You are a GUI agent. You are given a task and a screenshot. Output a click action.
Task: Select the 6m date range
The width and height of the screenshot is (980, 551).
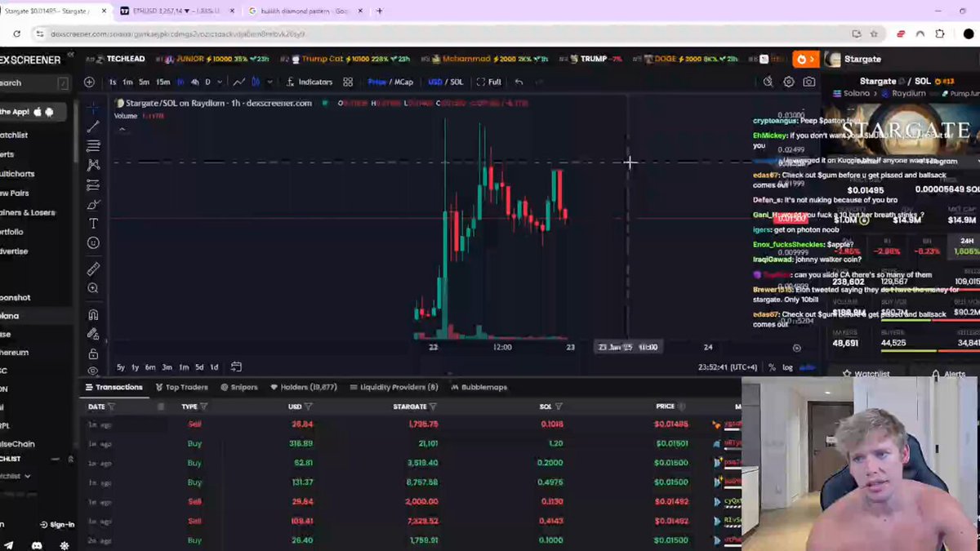[x=150, y=367]
